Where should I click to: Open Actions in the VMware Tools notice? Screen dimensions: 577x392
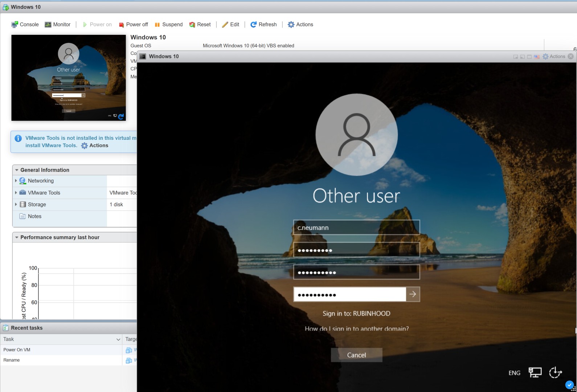pos(95,146)
